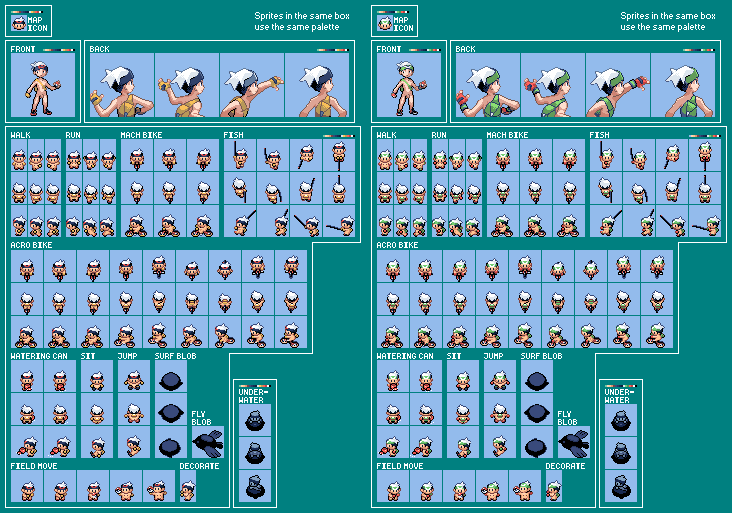Click the "UNDER-WATER" label in orange-outfit sheet
This screenshot has height=513, width=732.
coord(251,396)
